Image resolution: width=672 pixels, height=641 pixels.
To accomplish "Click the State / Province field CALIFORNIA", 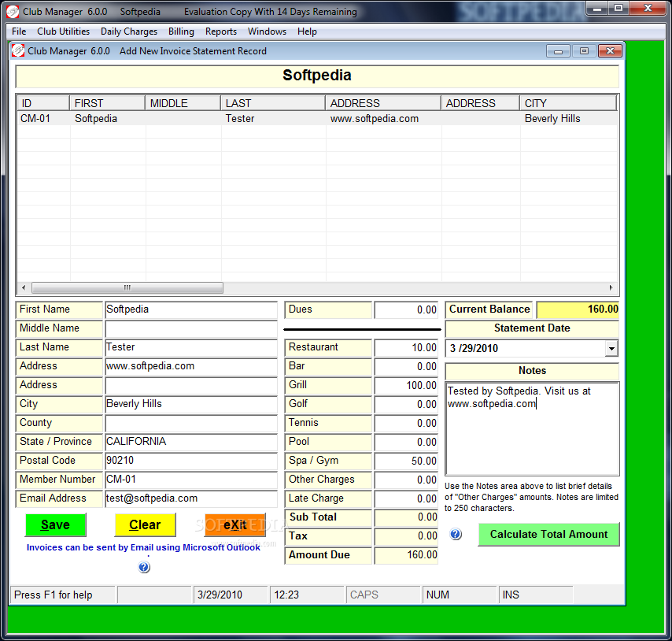I will (191, 442).
